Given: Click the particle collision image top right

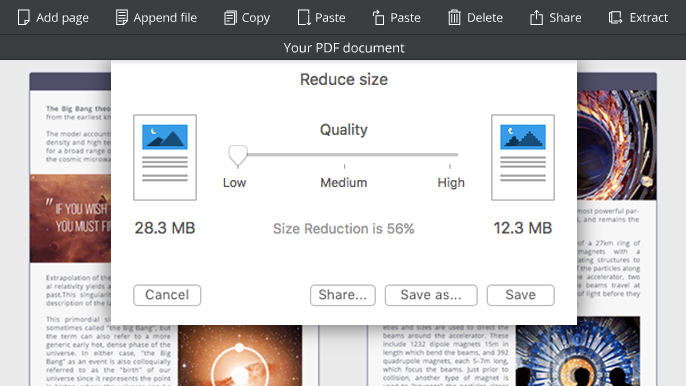Looking at the screenshot, I should 616,145.
